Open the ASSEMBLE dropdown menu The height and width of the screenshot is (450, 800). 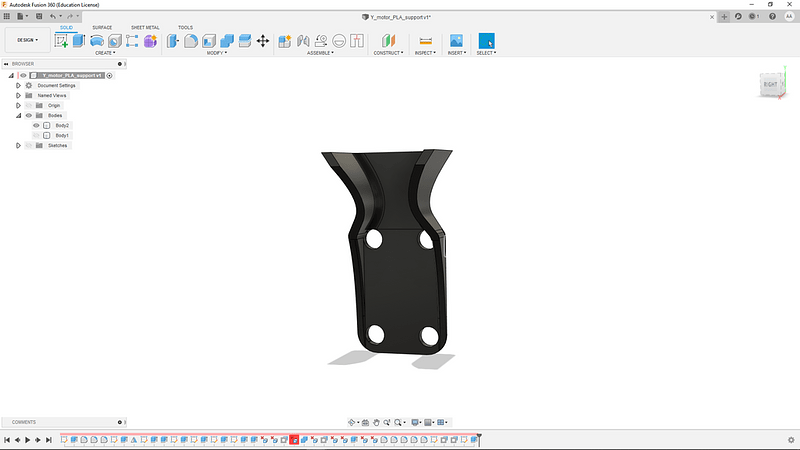click(320, 53)
